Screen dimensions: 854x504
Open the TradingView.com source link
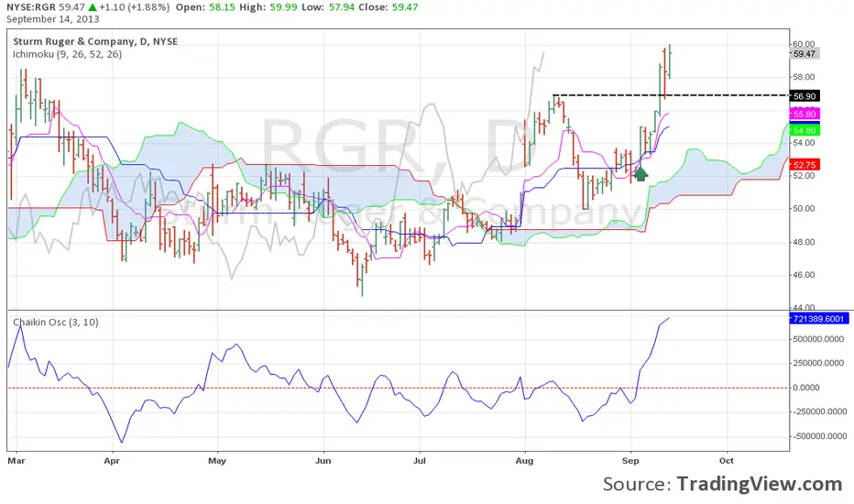[760, 484]
